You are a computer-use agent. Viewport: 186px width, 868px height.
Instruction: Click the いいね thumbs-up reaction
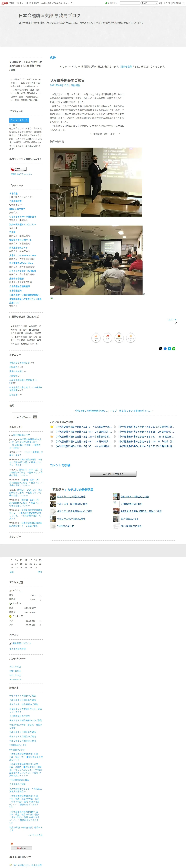(96, 338)
